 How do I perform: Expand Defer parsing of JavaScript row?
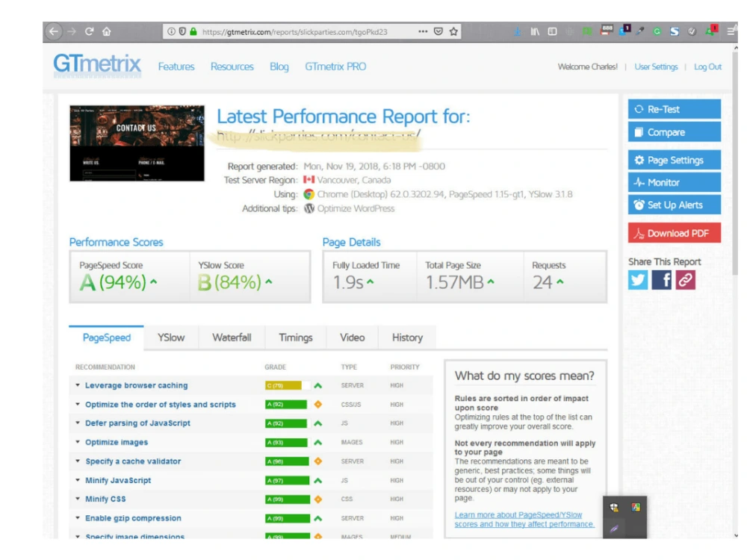click(137, 423)
